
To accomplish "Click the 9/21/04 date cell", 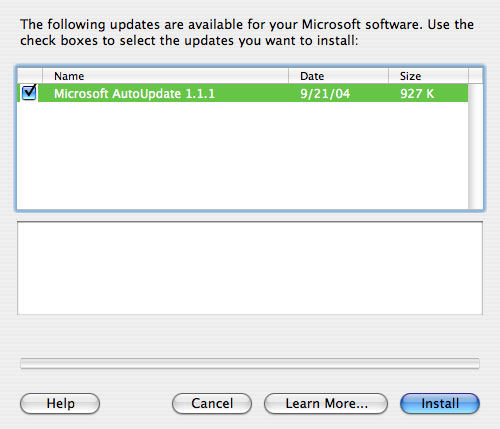I will [x=325, y=94].
